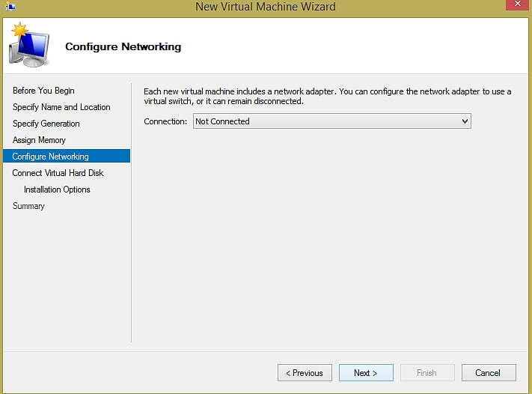This screenshot has width=532, height=394.
Task: Jump to the Specify Generation step
Action: (x=46, y=124)
